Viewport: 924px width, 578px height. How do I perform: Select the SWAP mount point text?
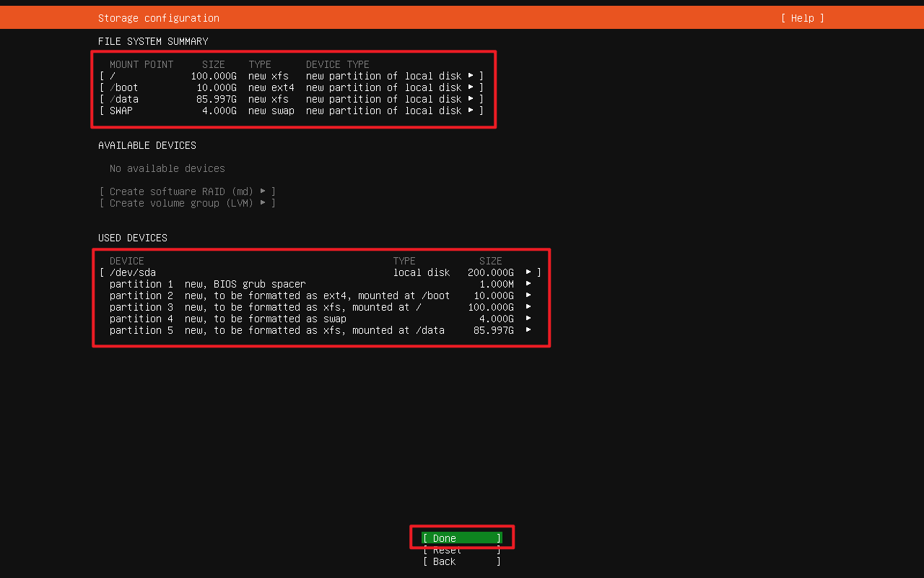(x=121, y=111)
